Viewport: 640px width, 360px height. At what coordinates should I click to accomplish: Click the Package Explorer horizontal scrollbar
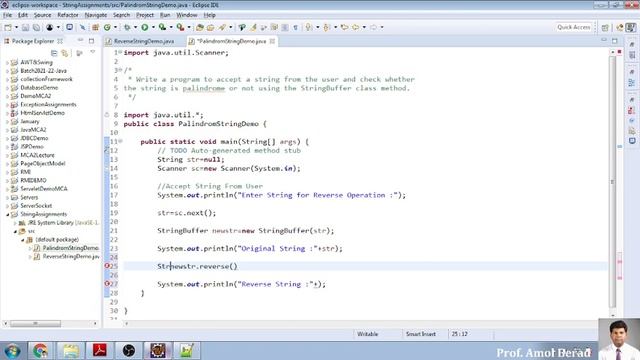35,323
